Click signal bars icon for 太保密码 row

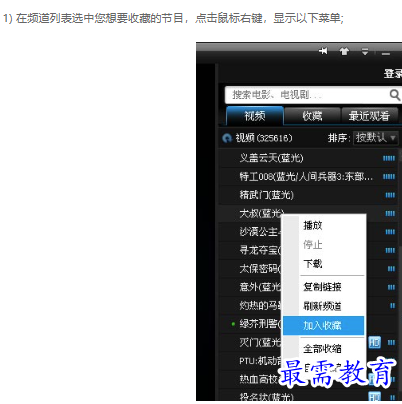[x=391, y=268]
